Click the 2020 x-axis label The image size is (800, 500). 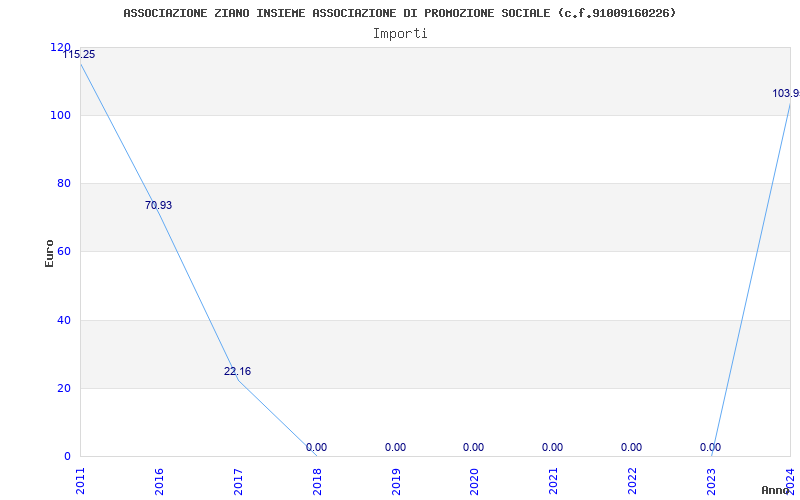(474, 481)
